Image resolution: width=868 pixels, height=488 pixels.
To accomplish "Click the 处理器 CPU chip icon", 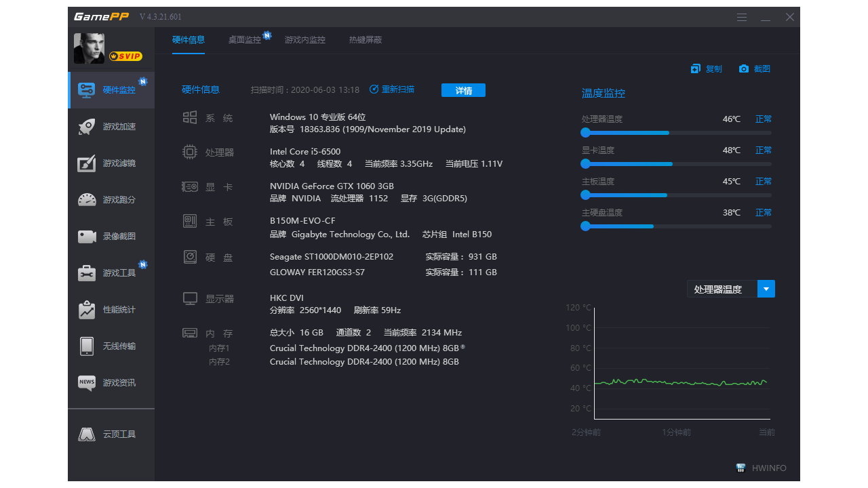I will tap(190, 152).
